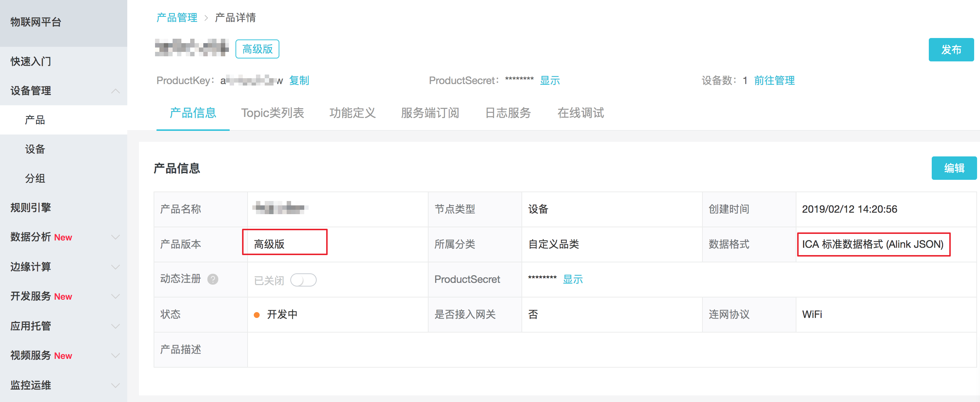This screenshot has height=402, width=980.
Task: Expand the 数据分析 menu chevron
Action: (x=116, y=237)
